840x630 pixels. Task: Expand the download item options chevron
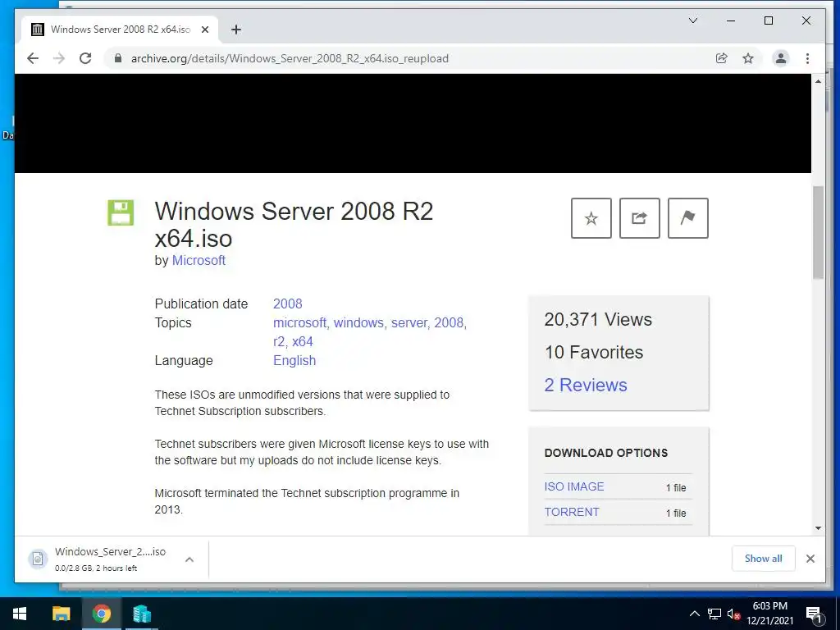189,559
